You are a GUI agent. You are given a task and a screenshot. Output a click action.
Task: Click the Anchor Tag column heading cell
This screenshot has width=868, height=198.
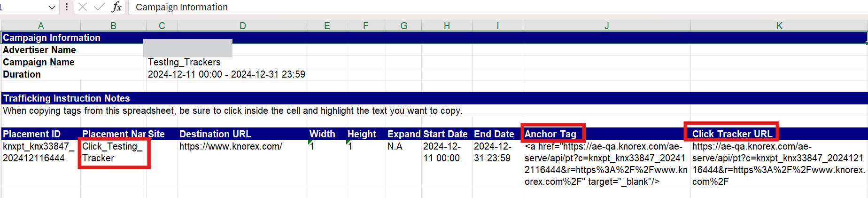click(550, 134)
